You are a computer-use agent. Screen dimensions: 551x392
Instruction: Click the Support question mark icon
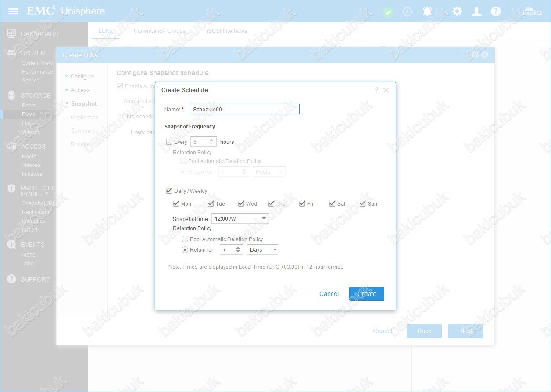pyautogui.click(x=12, y=279)
